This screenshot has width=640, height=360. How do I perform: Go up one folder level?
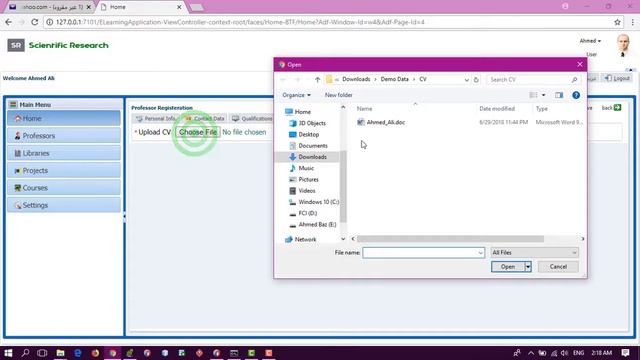click(x=317, y=80)
